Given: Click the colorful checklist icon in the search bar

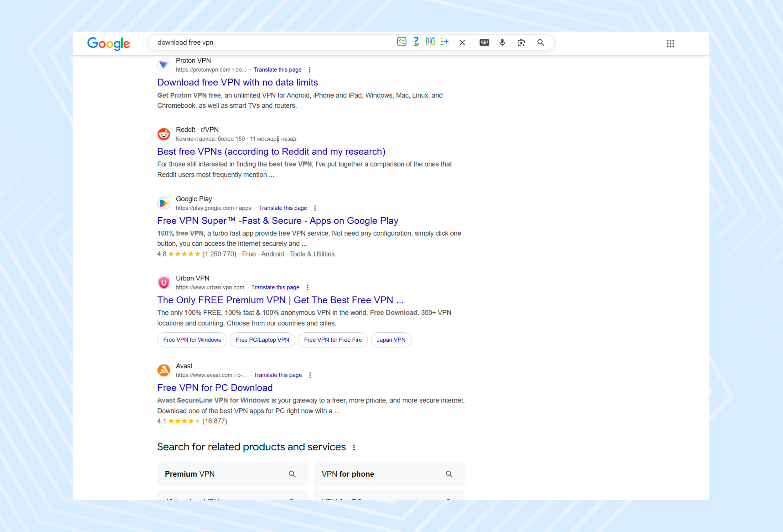Looking at the screenshot, I should click(401, 42).
